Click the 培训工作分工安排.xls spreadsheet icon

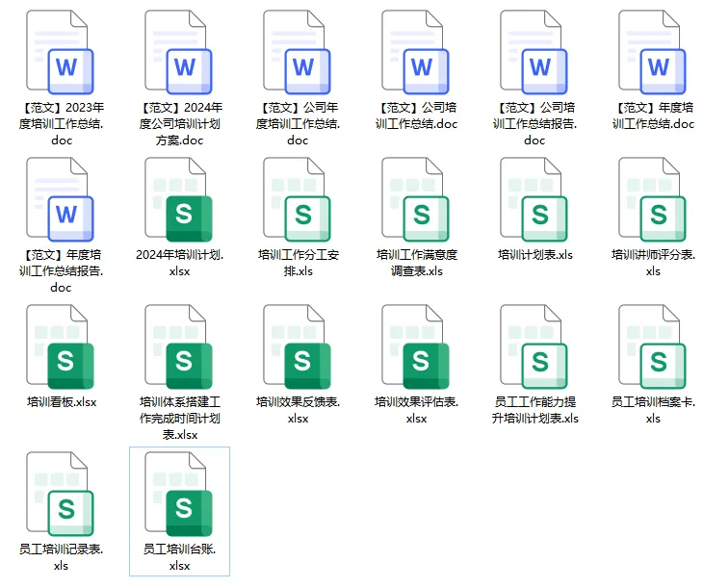(x=297, y=199)
